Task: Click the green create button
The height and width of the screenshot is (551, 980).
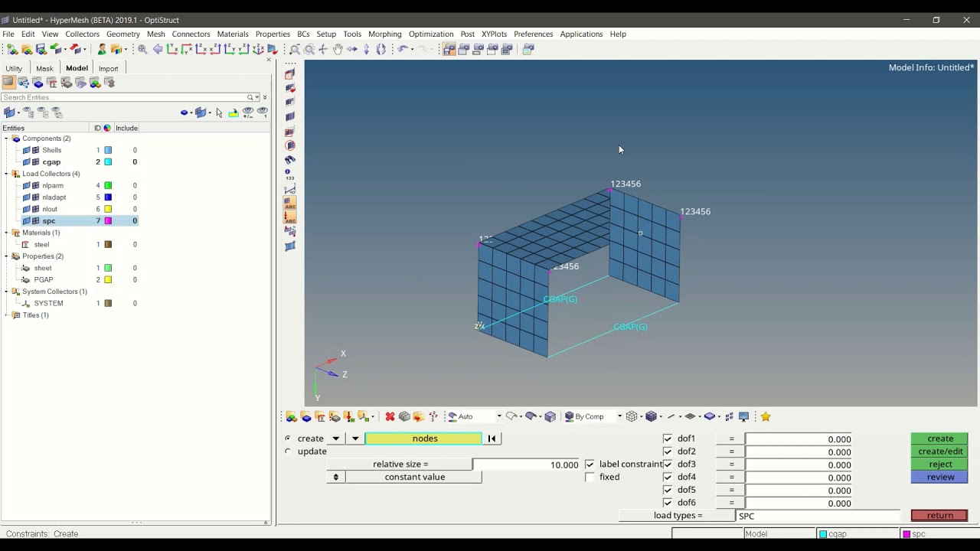Action: tap(939, 439)
